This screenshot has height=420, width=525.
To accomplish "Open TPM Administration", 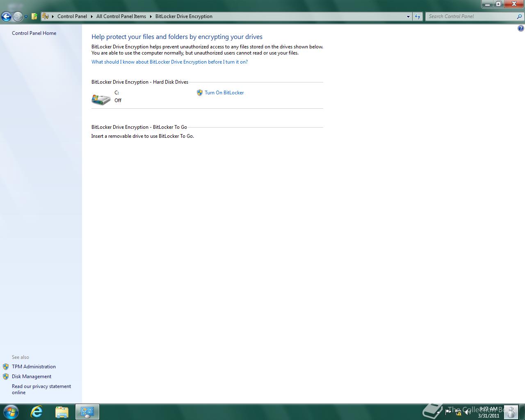I will [34, 367].
